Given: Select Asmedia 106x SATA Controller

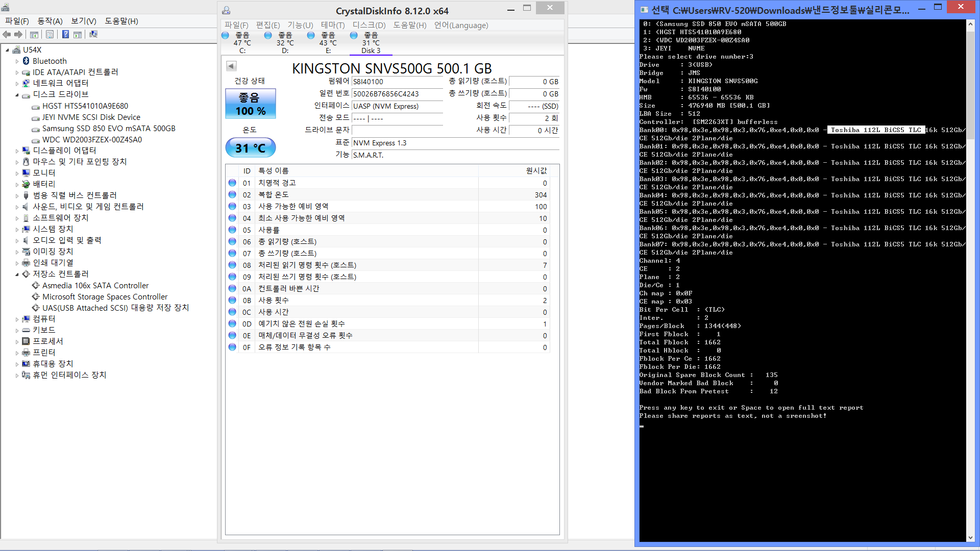Looking at the screenshot, I should 95,286.
